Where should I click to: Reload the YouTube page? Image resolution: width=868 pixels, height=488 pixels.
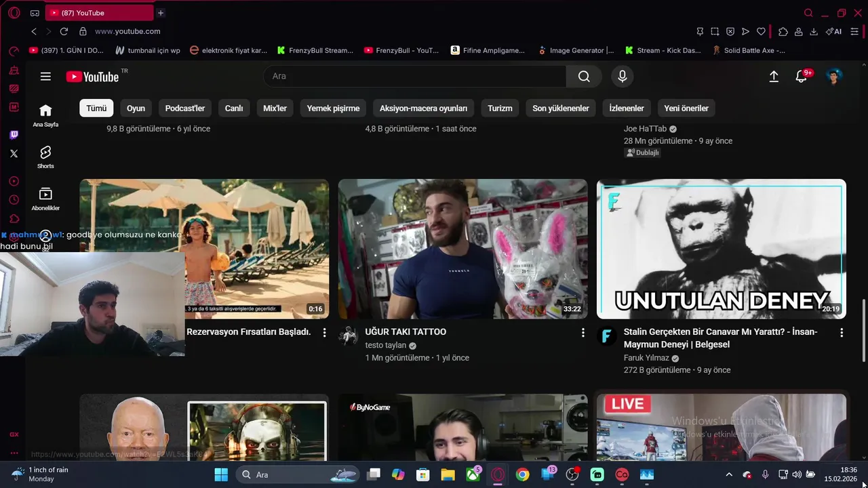click(x=64, y=31)
